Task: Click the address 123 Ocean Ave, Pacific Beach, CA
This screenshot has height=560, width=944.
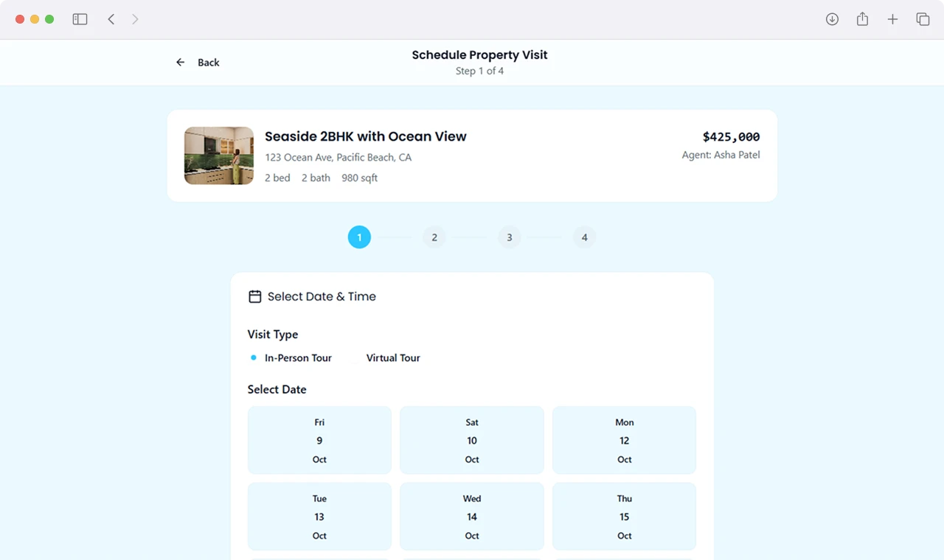Action: (339, 158)
